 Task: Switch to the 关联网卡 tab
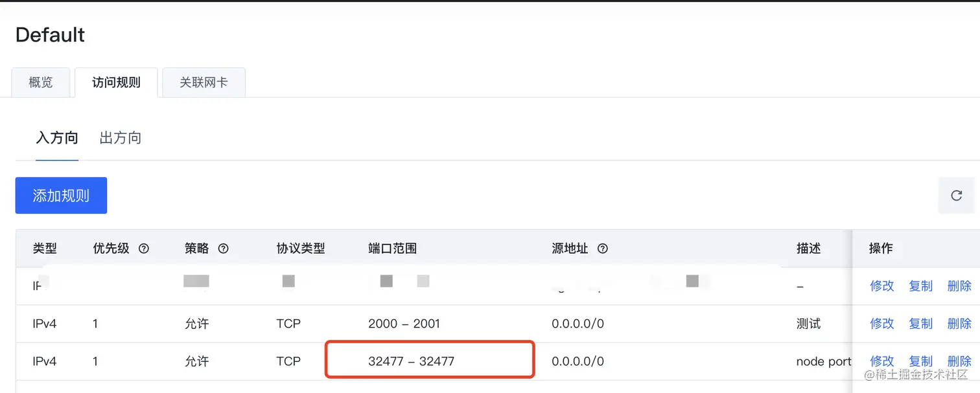pyautogui.click(x=204, y=82)
